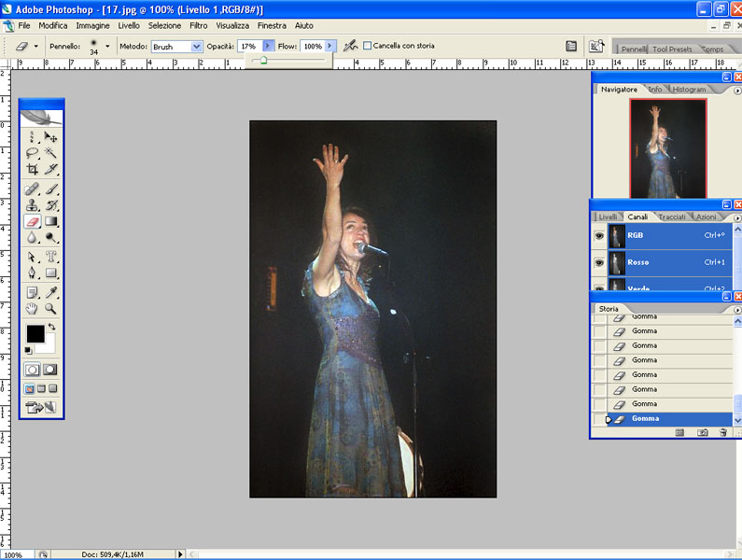The image size is (742, 560).
Task: Create new document from current state icon
Action: click(679, 432)
